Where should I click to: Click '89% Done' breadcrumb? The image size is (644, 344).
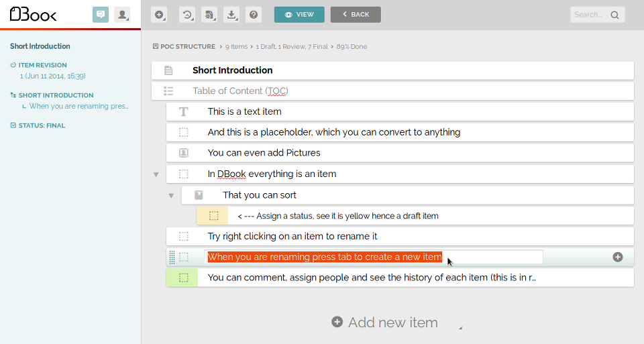pyautogui.click(x=352, y=46)
